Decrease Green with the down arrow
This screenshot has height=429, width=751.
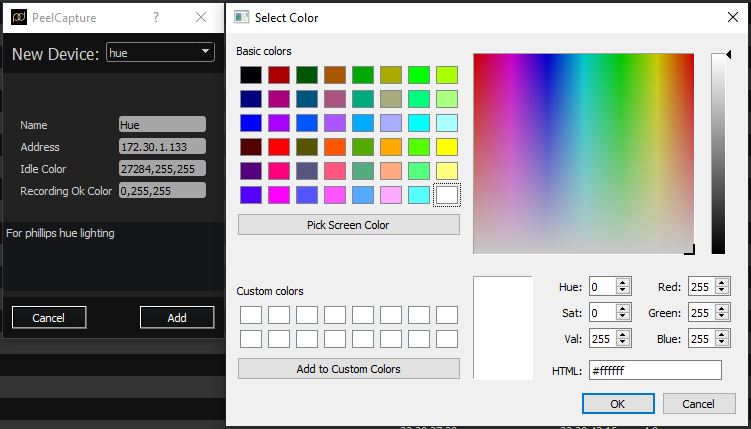point(722,317)
